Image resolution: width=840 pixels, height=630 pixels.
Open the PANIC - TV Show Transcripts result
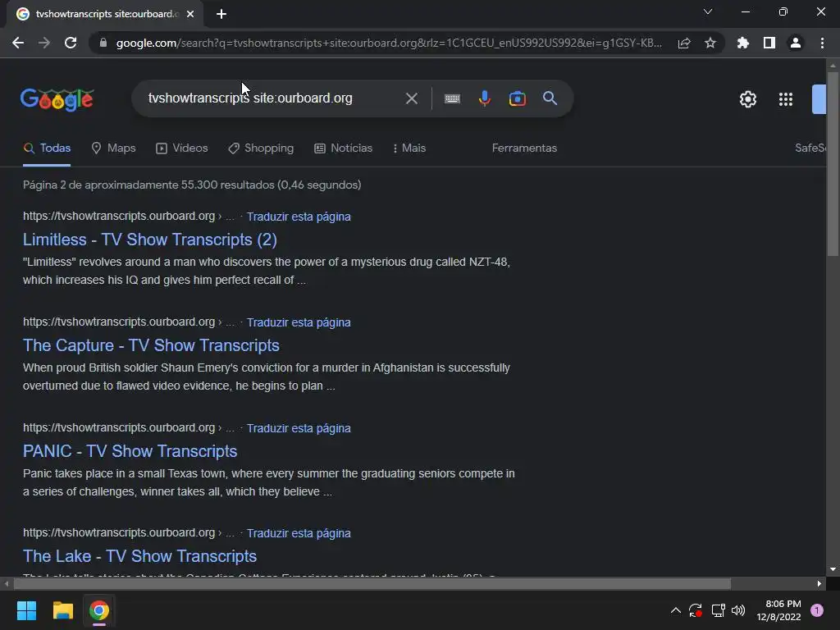click(x=130, y=451)
